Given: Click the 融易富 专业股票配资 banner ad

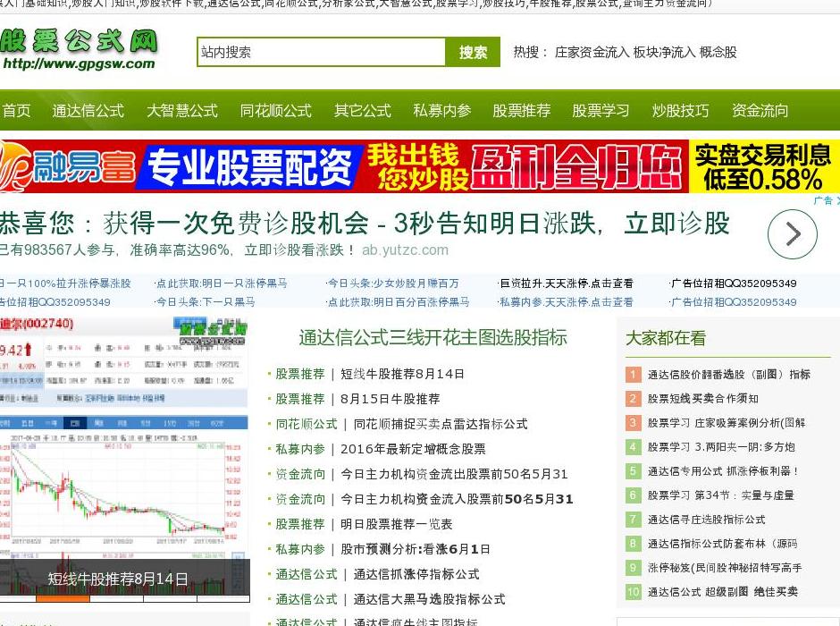Looking at the screenshot, I should point(420,165).
